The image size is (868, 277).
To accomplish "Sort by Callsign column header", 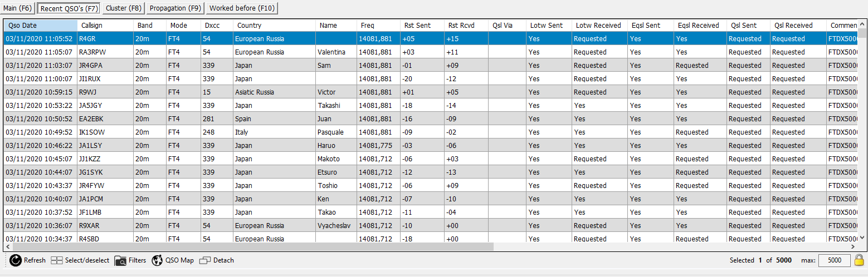I will 105,26.
